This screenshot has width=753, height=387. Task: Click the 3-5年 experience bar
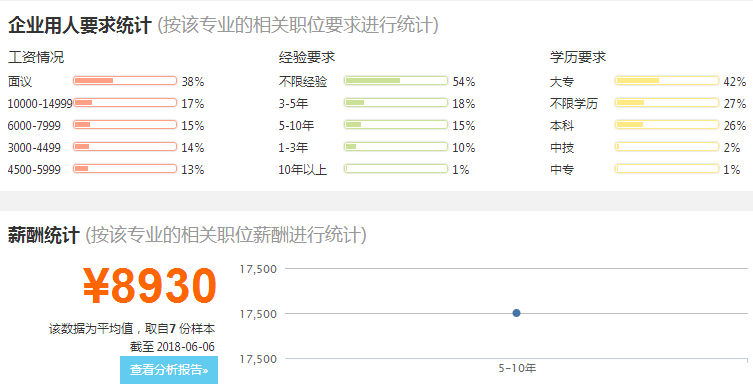tap(396, 103)
